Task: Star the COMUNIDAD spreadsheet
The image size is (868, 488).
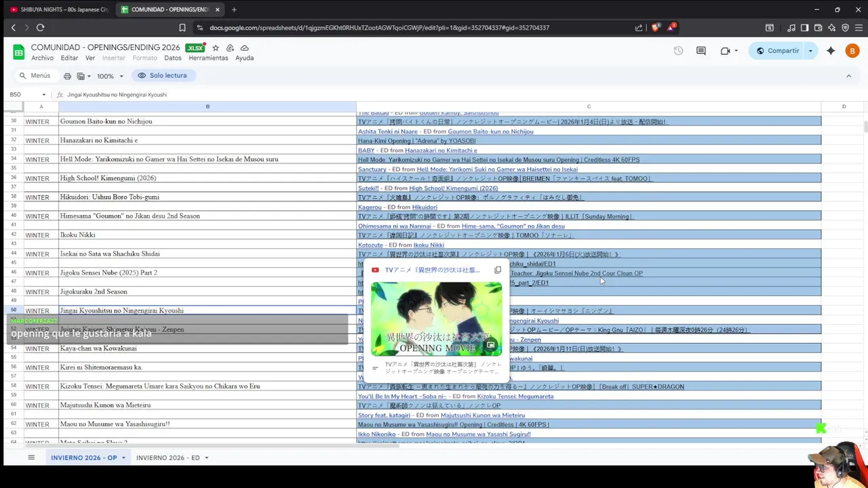Action: click(x=216, y=48)
